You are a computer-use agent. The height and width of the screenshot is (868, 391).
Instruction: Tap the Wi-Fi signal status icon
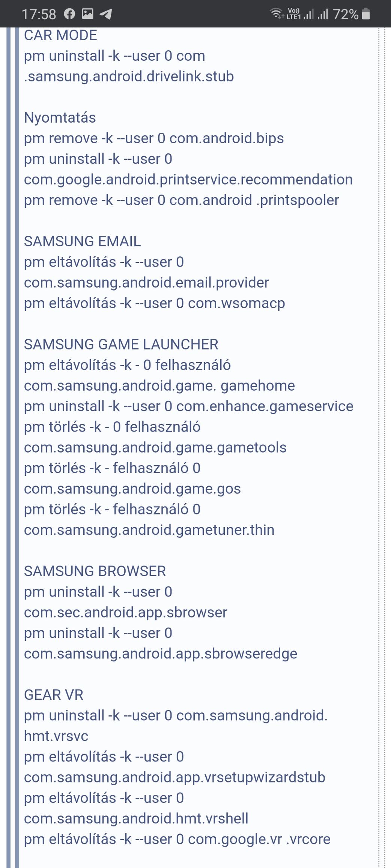coord(277,13)
